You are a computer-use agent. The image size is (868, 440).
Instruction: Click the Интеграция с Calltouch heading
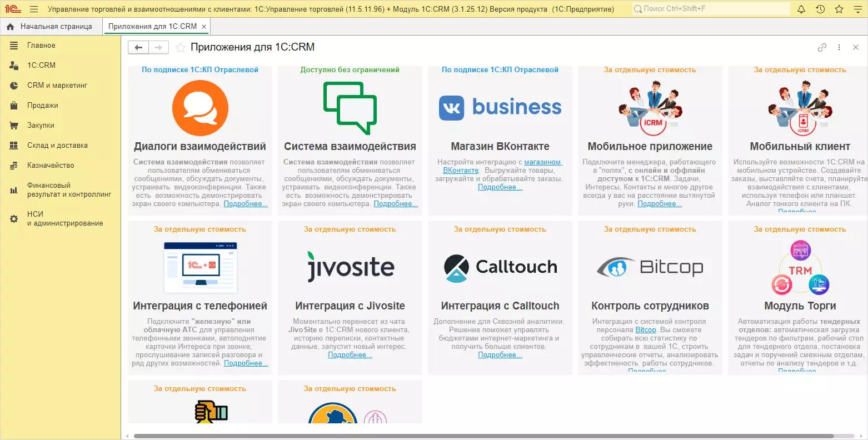coord(500,306)
